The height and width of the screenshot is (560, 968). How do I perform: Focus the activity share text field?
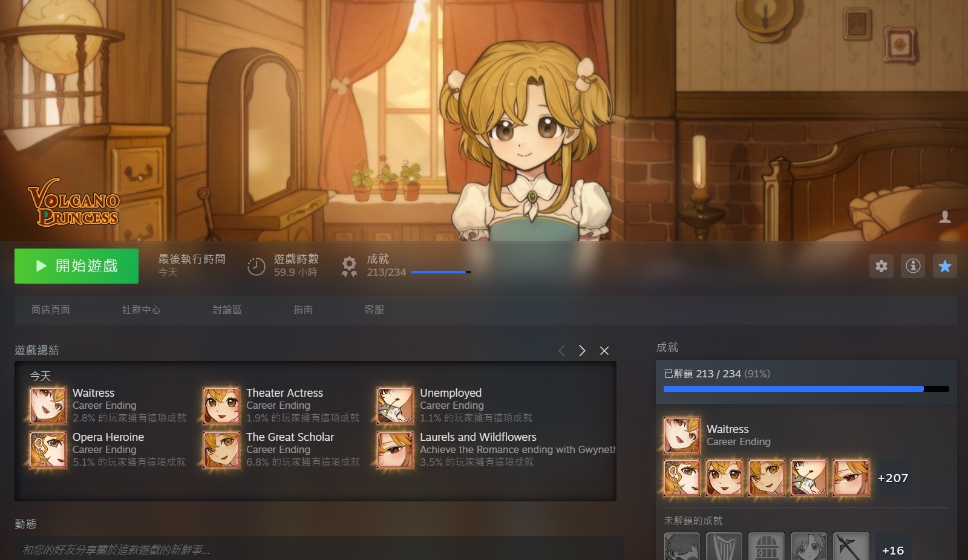click(x=319, y=550)
